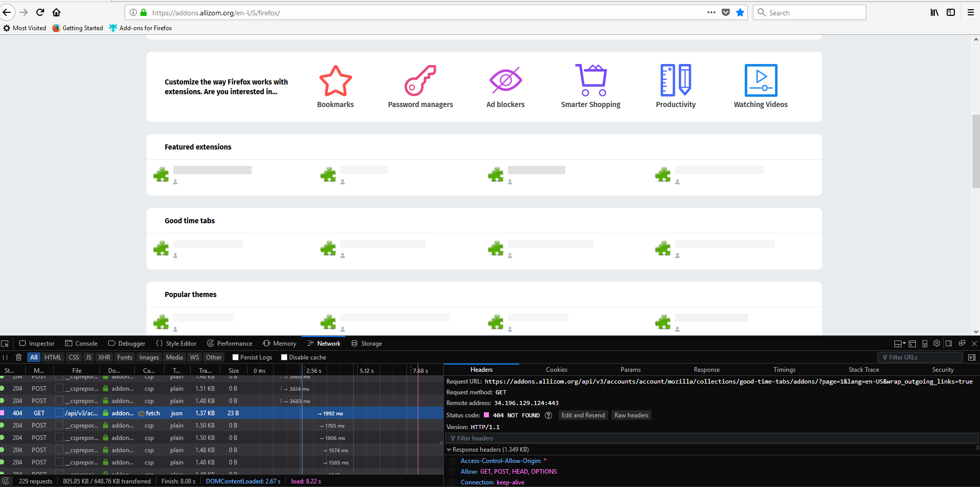Toggle the Media request filter

(174, 357)
